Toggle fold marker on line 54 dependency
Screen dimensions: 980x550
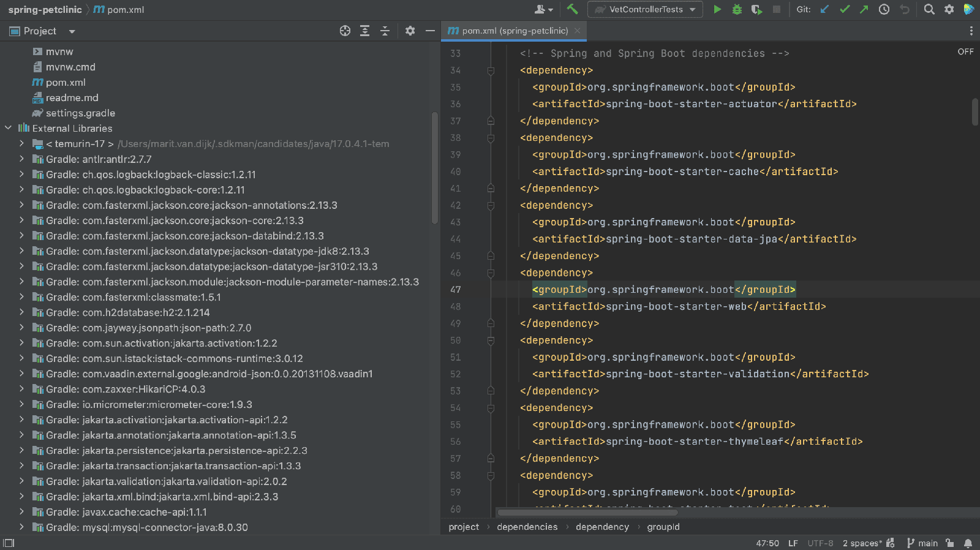pyautogui.click(x=491, y=408)
